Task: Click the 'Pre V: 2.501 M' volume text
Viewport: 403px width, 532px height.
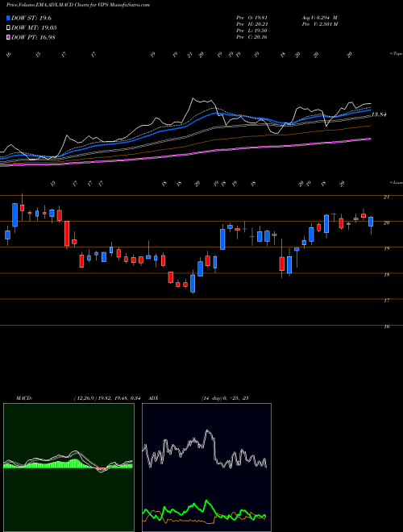Action: pyautogui.click(x=319, y=24)
